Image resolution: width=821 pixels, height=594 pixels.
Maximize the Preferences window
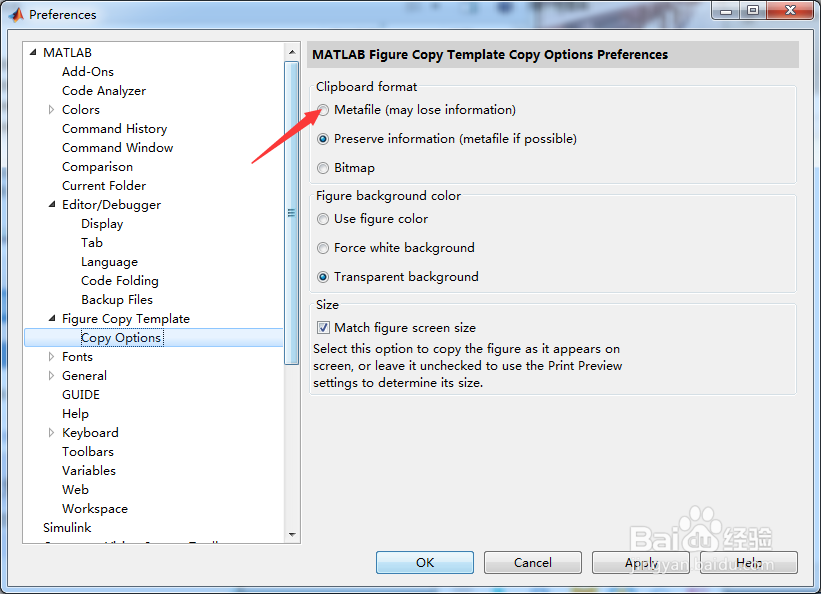click(753, 10)
